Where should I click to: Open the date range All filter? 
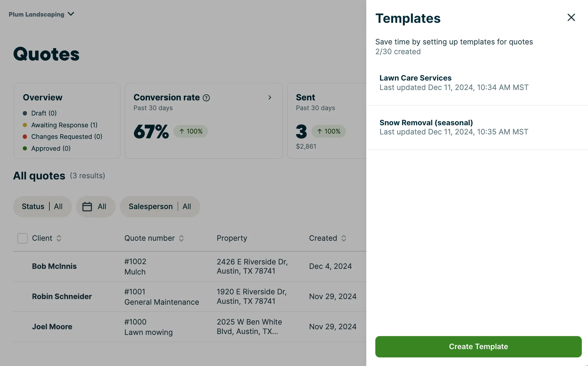click(x=96, y=206)
